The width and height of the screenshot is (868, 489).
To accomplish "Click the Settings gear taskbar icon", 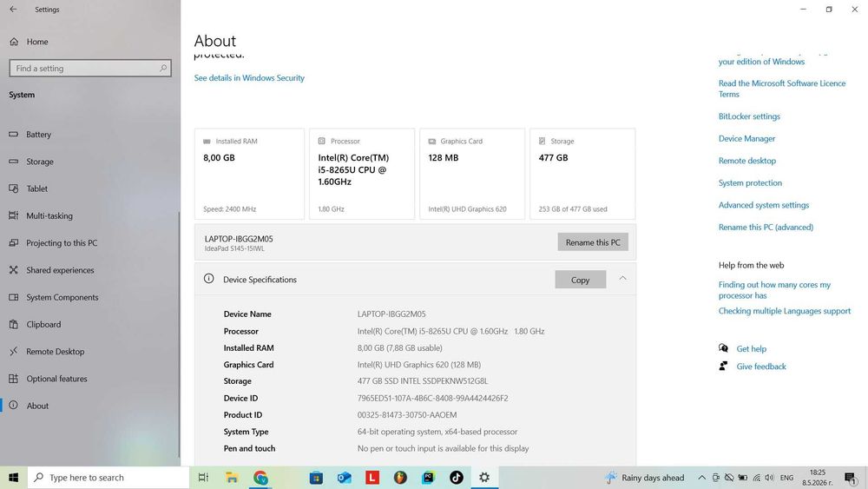I will point(484,478).
